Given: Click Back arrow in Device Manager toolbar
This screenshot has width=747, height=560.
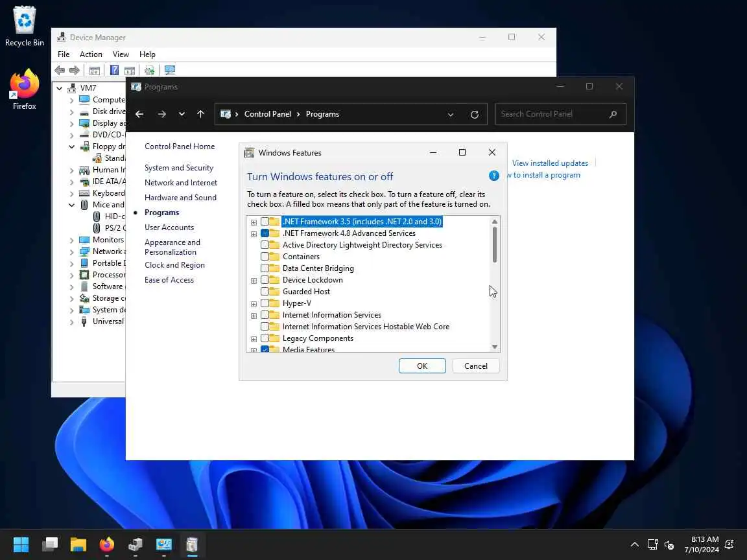Looking at the screenshot, I should click(x=60, y=71).
